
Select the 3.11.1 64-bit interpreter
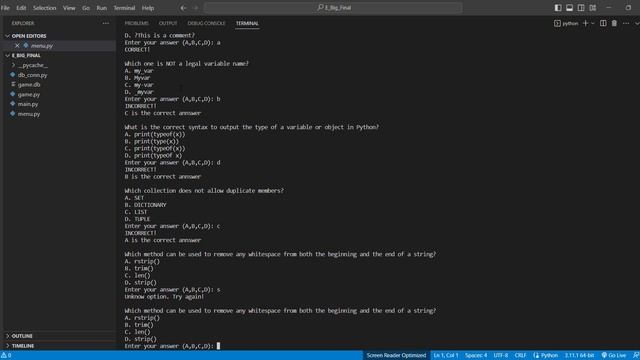tap(579, 356)
